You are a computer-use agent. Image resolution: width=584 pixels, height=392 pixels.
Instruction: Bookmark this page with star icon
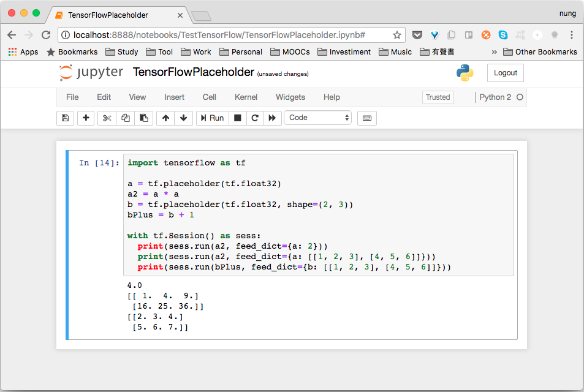point(397,35)
